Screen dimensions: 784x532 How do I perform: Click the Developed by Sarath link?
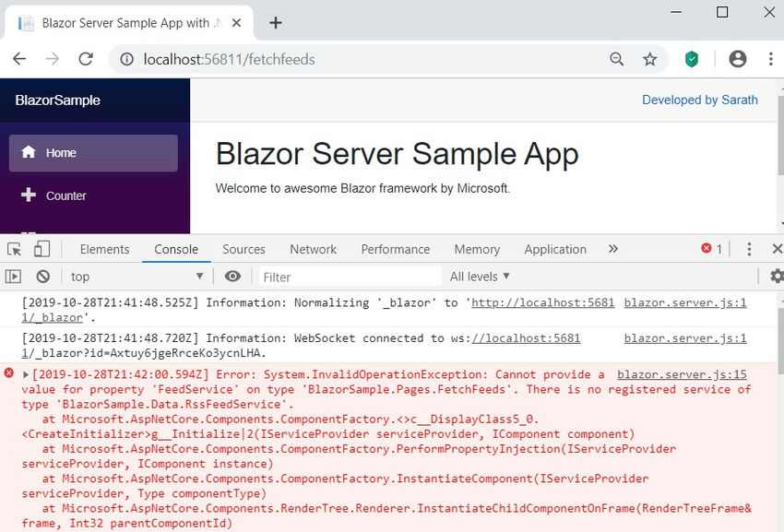pos(700,100)
